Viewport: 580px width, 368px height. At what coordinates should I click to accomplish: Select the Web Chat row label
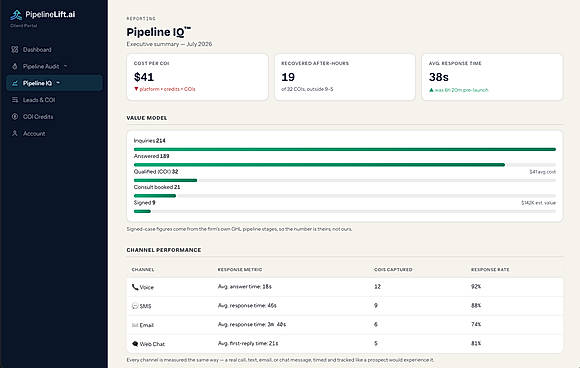(x=152, y=344)
